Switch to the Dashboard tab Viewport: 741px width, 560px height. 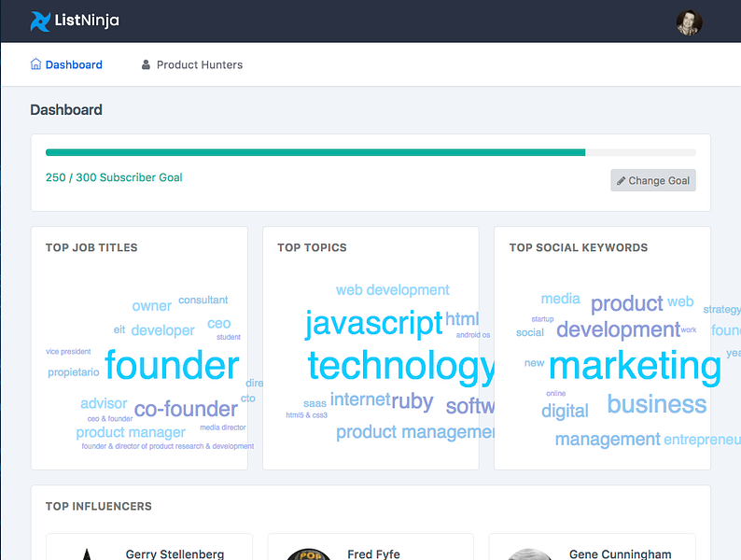tap(66, 64)
